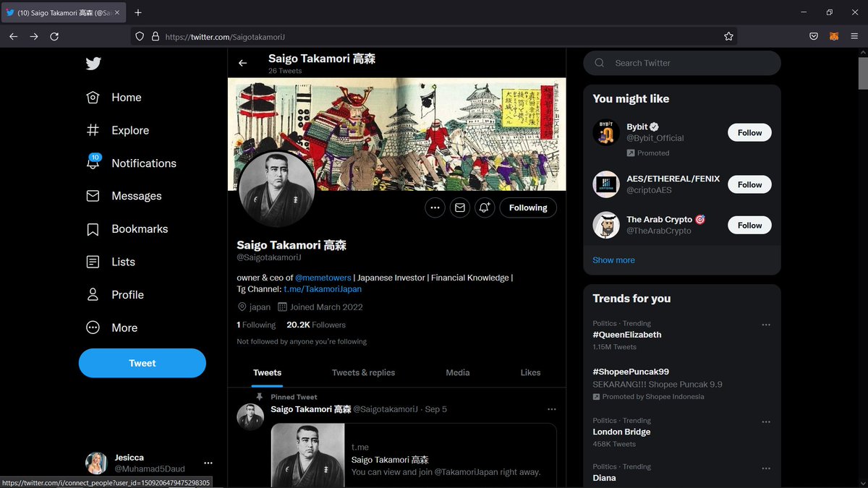868x488 pixels.
Task: View the 20.2K Followers list
Action: tap(316, 325)
